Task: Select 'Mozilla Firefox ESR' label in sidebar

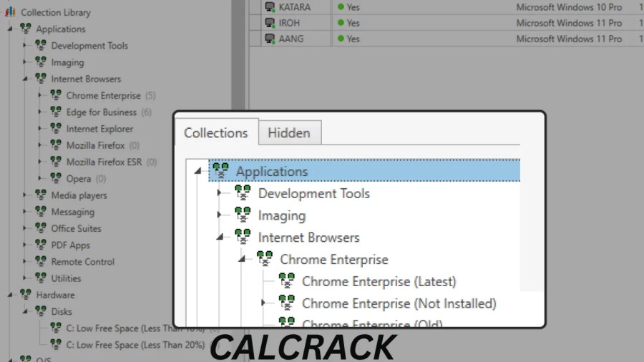Action: tap(104, 162)
